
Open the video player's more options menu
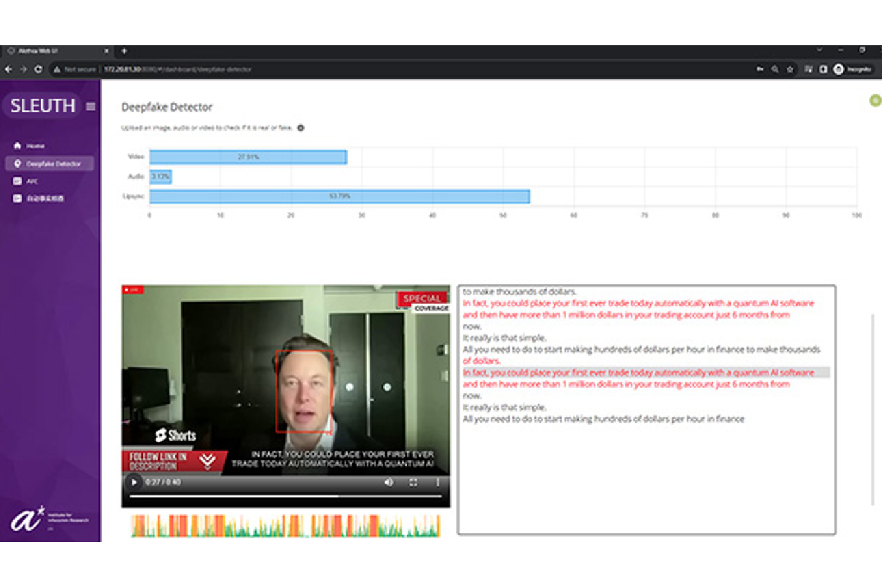point(437,482)
